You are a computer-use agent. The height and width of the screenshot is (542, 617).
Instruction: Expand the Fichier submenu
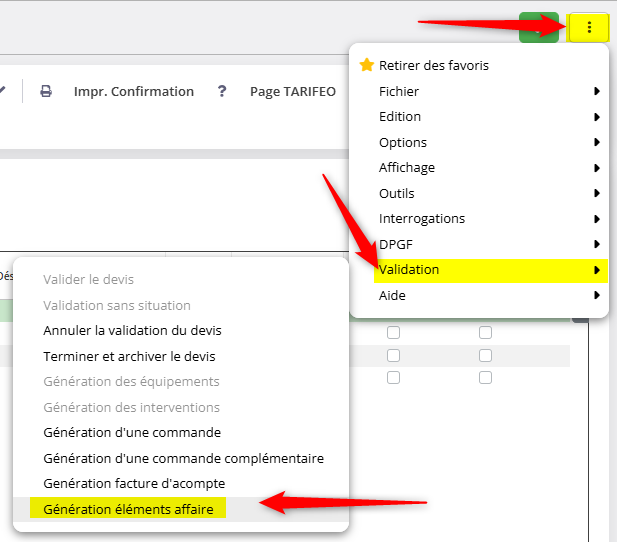coord(479,91)
